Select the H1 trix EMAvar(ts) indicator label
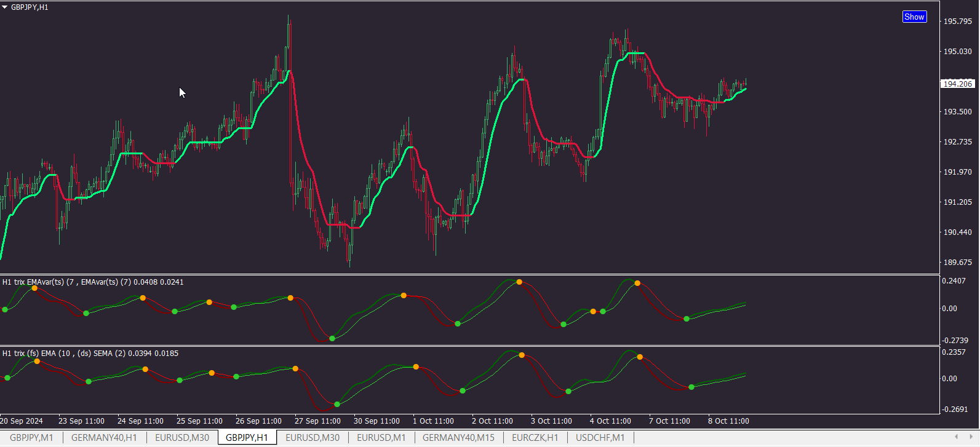The height and width of the screenshot is (447, 980). (x=93, y=282)
